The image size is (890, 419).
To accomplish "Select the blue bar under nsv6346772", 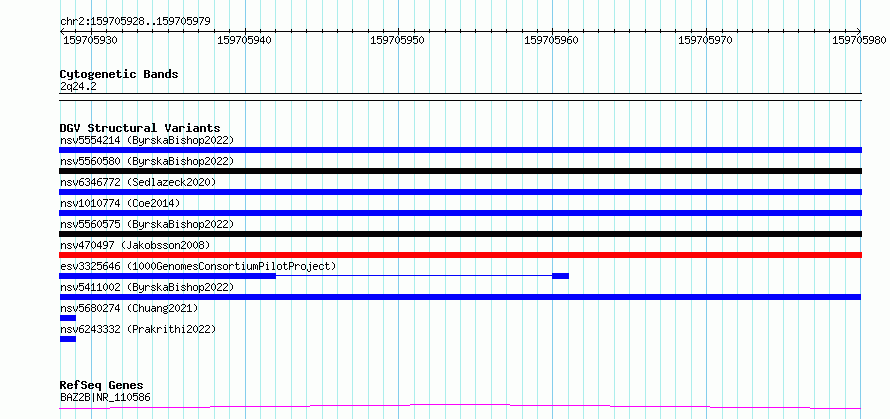I will [460, 192].
